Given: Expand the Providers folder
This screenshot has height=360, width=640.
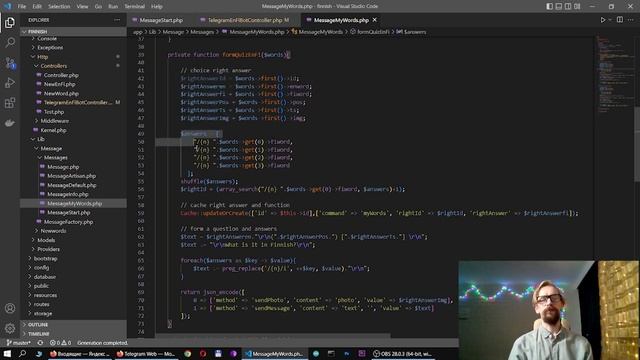Looking at the screenshot, I should (x=73, y=249).
